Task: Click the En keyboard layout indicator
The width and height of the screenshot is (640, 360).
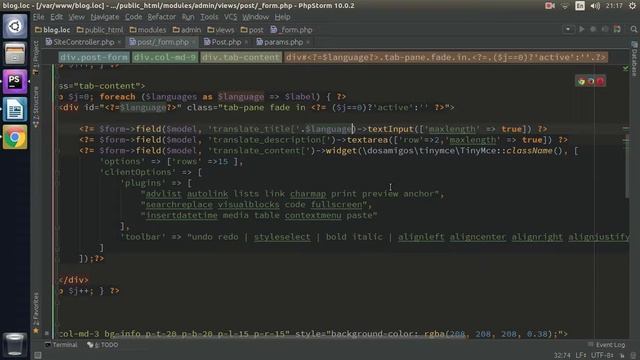Action: (x=580, y=6)
